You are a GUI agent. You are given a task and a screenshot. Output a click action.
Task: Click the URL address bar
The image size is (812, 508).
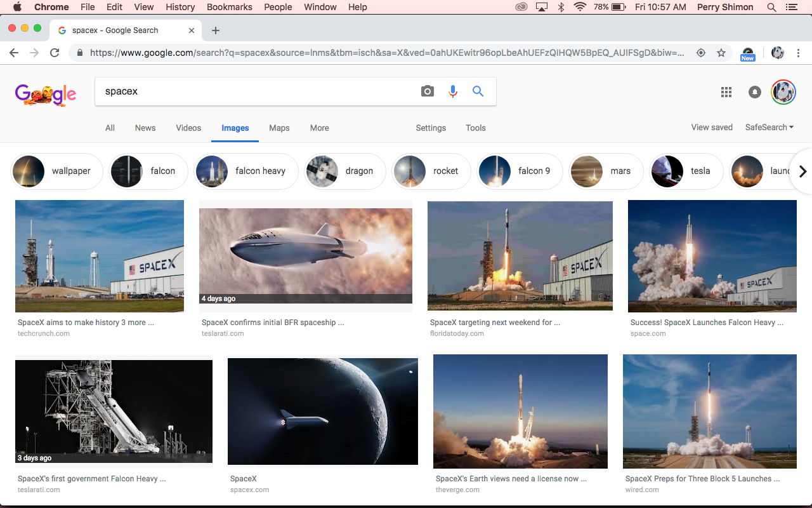(387, 53)
